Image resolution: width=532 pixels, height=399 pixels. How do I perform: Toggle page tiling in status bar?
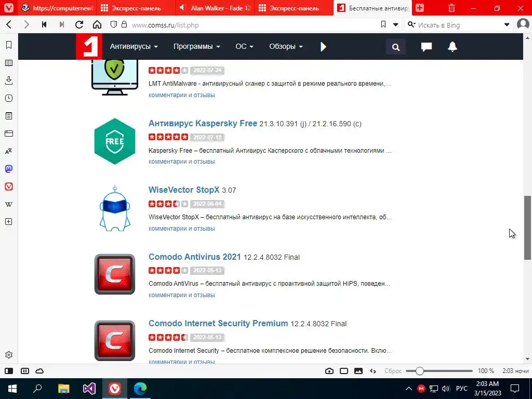click(x=25, y=371)
